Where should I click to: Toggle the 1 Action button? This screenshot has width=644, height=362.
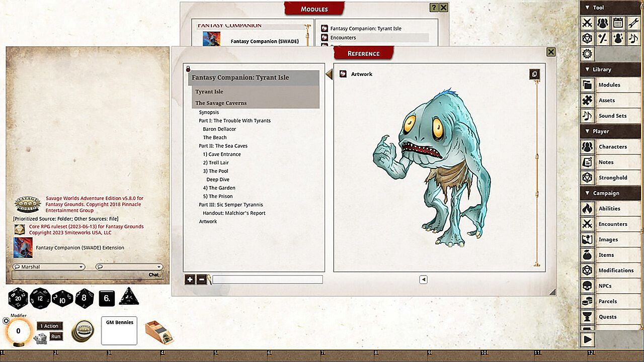coord(50,326)
